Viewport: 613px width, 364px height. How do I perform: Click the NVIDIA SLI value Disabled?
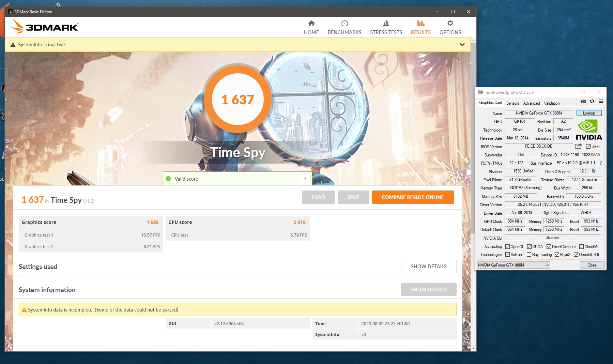coord(553,238)
